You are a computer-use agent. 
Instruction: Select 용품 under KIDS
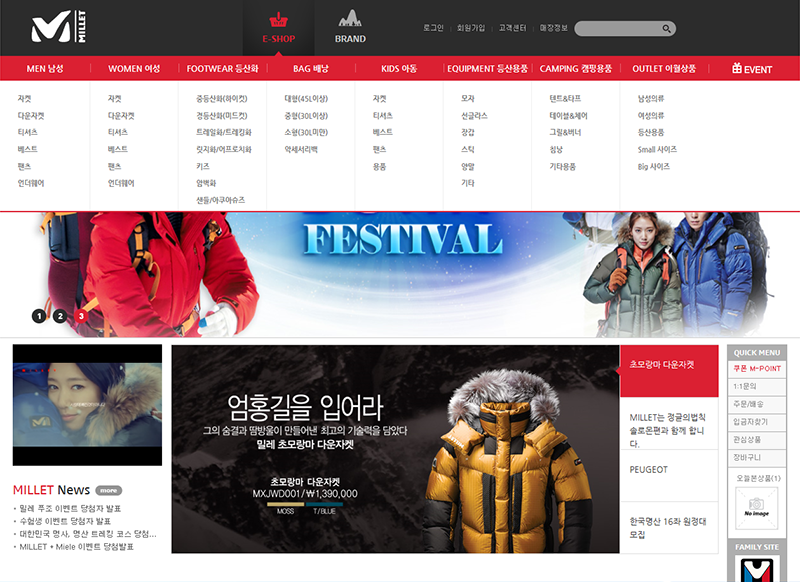pyautogui.click(x=379, y=166)
